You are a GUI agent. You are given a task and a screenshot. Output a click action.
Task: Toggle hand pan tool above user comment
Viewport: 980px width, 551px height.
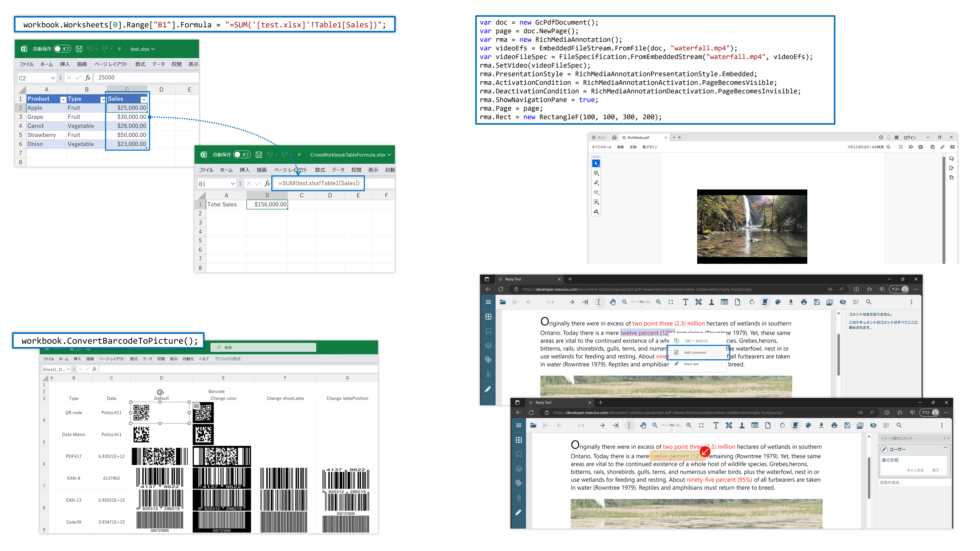click(643, 425)
